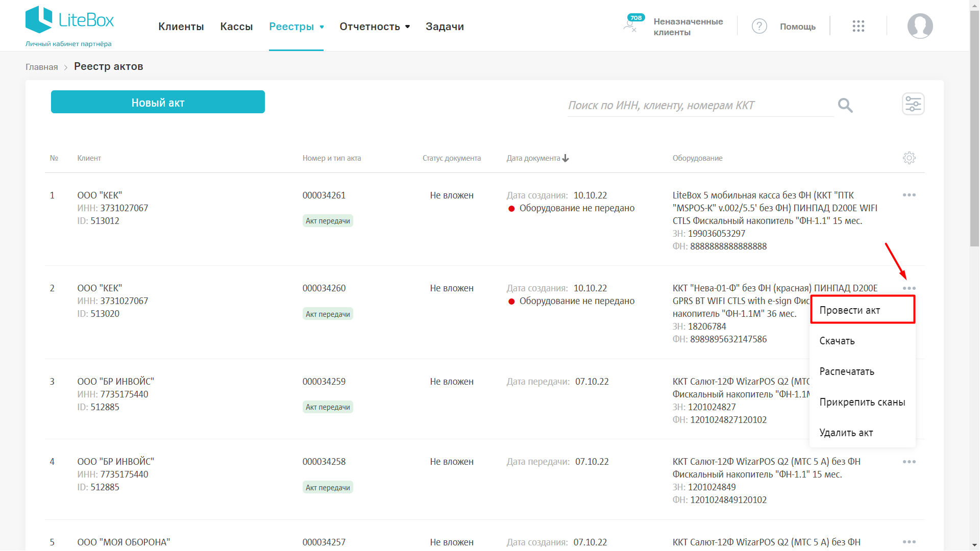Click the Новый акт button
This screenshot has width=980, height=551.
158,102
